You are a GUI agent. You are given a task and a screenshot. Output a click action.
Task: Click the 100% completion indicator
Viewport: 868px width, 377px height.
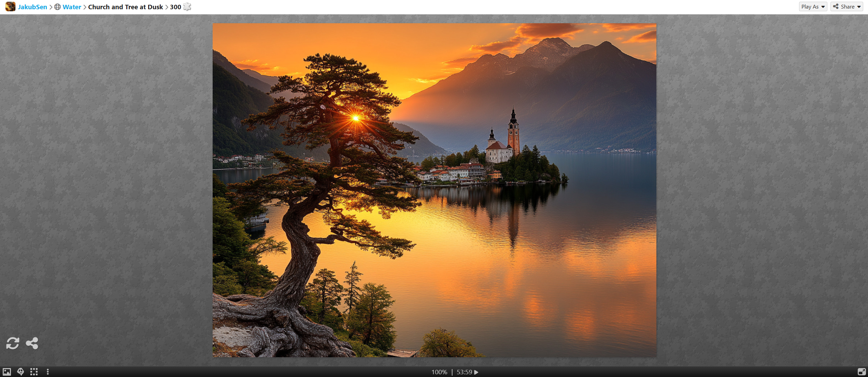click(x=439, y=372)
